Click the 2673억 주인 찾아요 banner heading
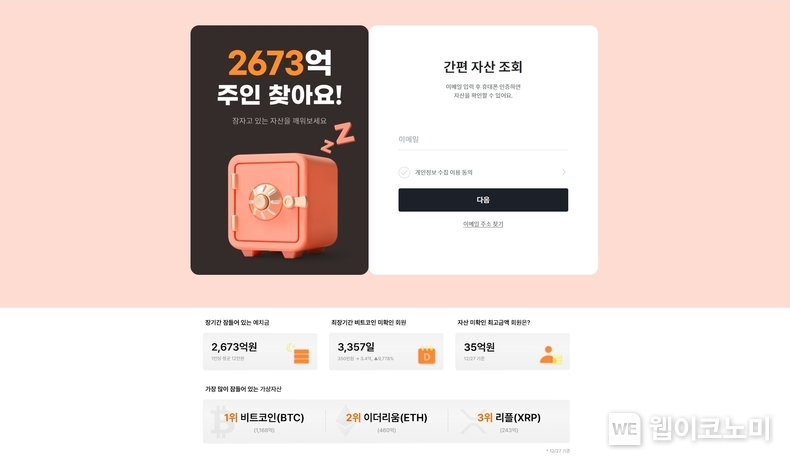This screenshot has width=790, height=464. [x=280, y=78]
